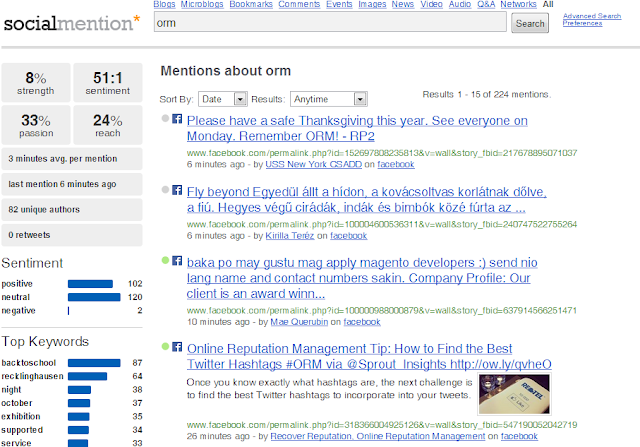Open the Results Anytime dropdown
Image resolution: width=640 pixels, height=447 pixels.
329,99
